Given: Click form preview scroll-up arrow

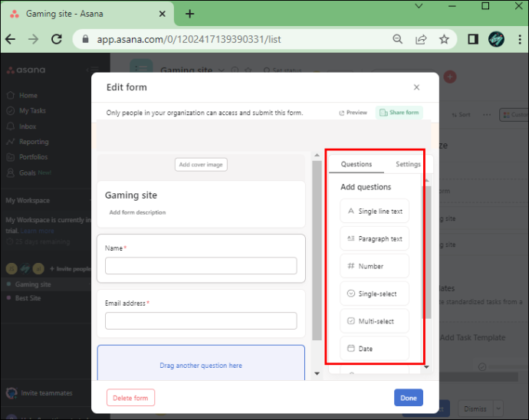Looking at the screenshot, I should click(x=317, y=155).
